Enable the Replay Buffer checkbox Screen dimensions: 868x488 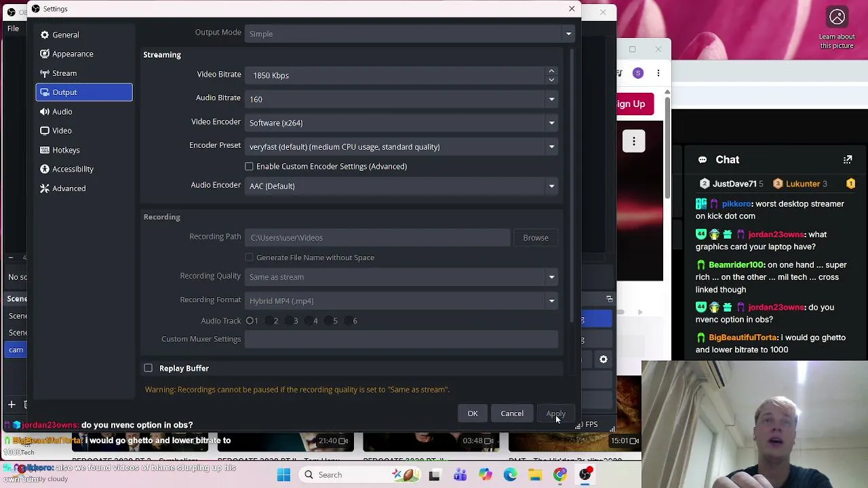(149, 368)
